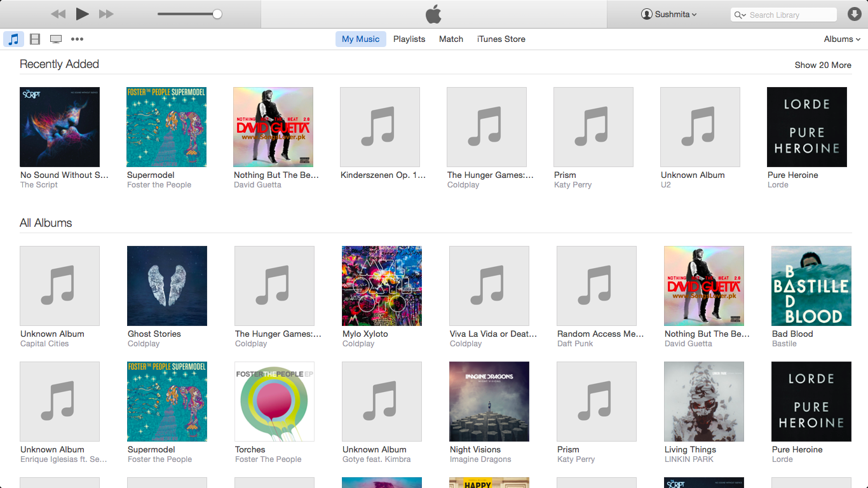Click the "Daft Punk" artist name
The image size is (868, 488).
click(x=575, y=344)
